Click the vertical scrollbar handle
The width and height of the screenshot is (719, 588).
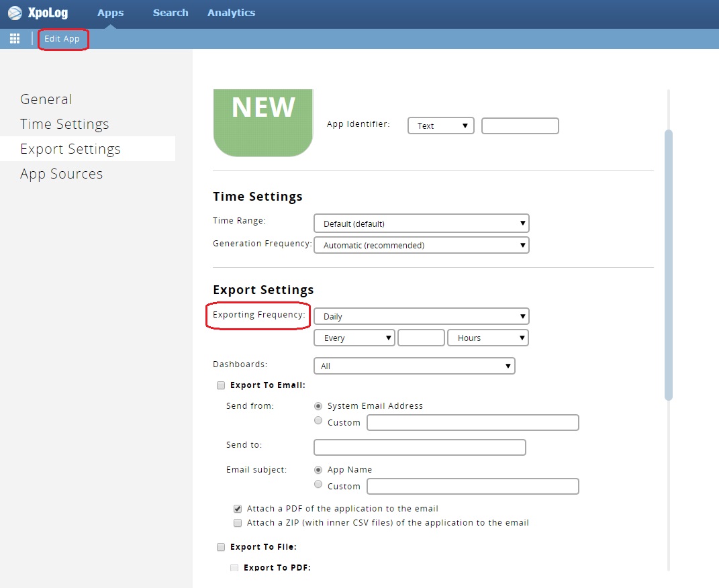668,264
